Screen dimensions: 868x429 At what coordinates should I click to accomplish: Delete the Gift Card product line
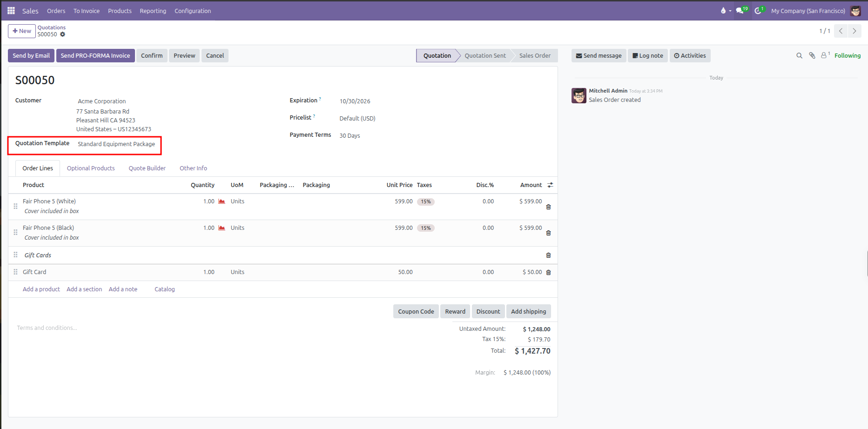coord(548,273)
